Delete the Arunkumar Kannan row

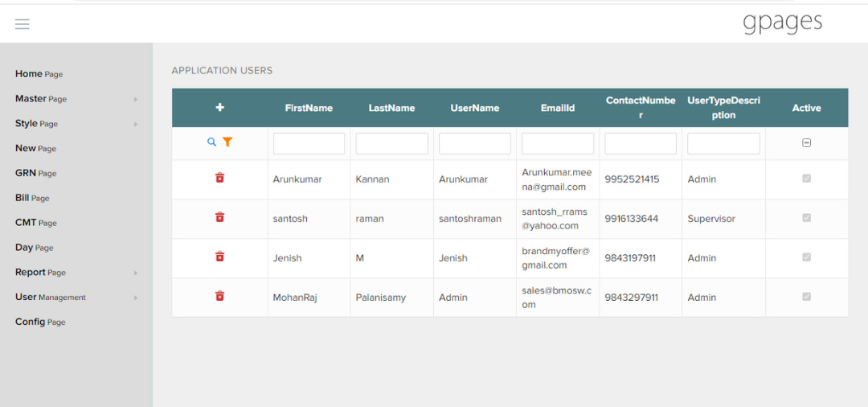coord(219,178)
